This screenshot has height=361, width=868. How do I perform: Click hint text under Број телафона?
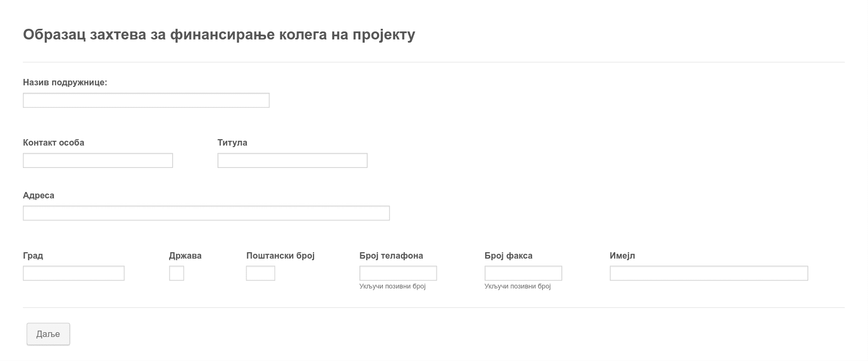click(392, 286)
